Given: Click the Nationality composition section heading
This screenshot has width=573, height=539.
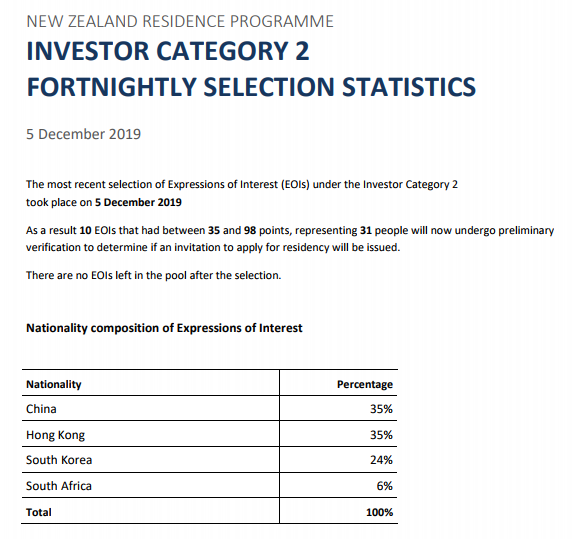Looking at the screenshot, I should click(164, 328).
